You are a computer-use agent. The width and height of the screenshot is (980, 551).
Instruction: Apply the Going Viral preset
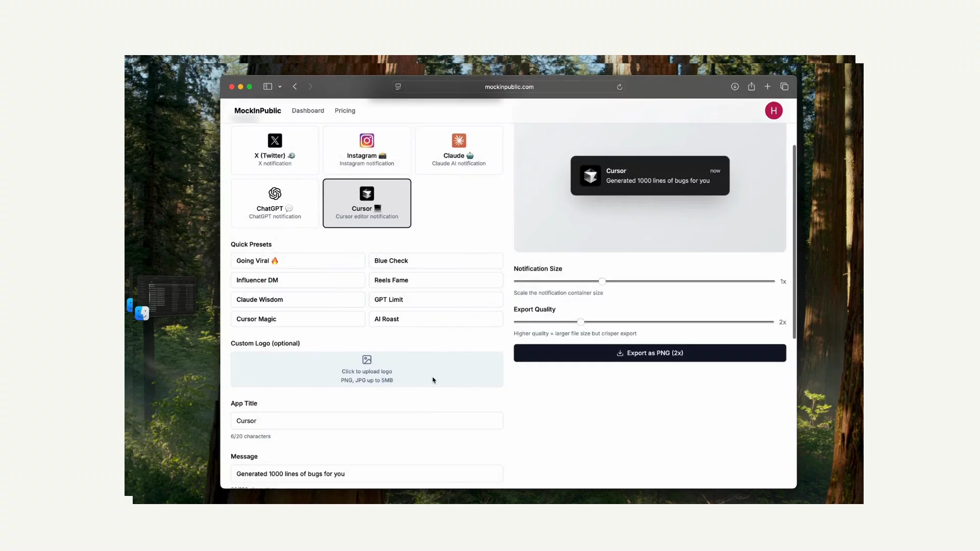pos(298,261)
